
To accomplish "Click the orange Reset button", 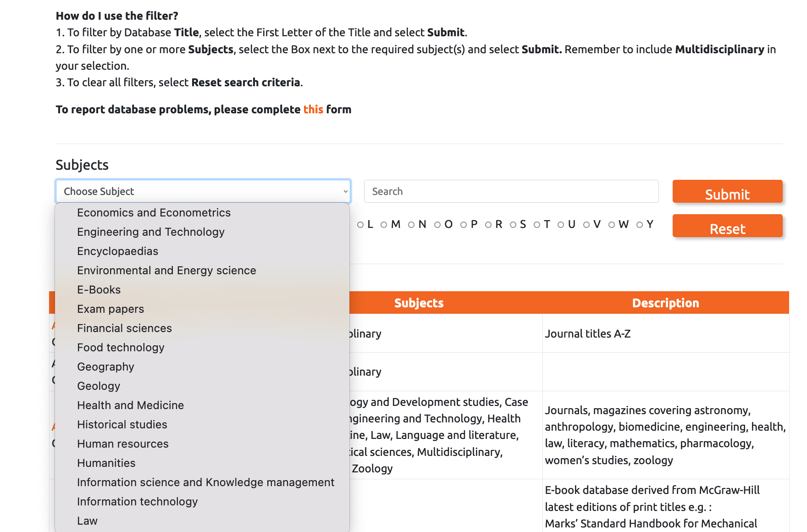I will point(727,226).
